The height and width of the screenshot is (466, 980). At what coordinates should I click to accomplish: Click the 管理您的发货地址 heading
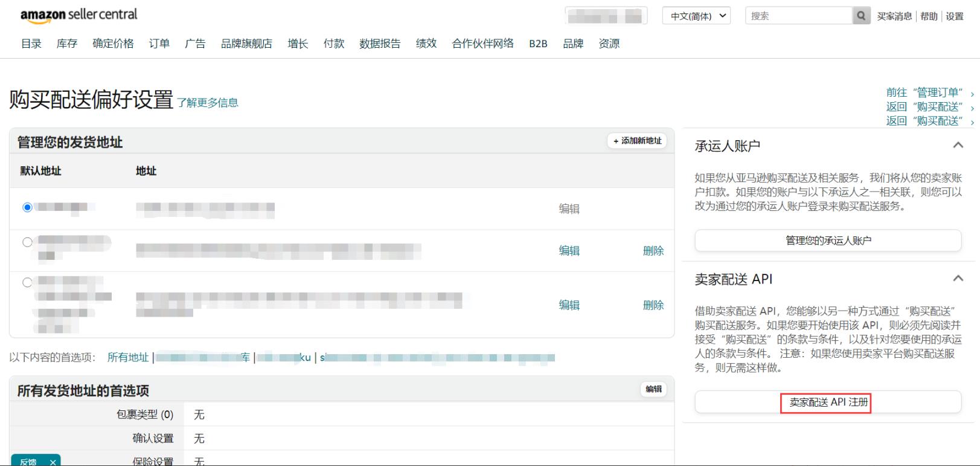point(70,142)
